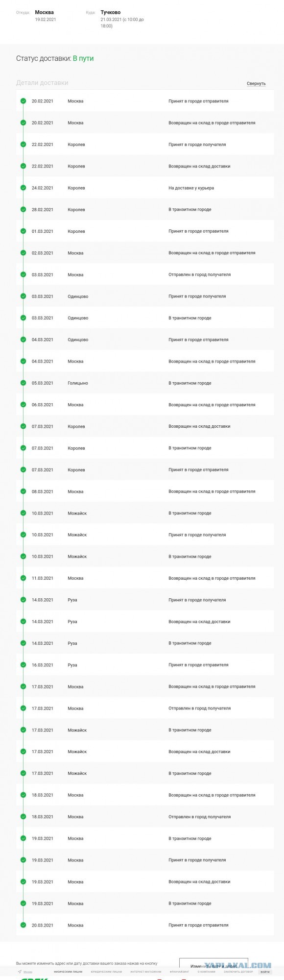Click Детали доставки heading
The height and width of the screenshot is (980, 284).
42,83
